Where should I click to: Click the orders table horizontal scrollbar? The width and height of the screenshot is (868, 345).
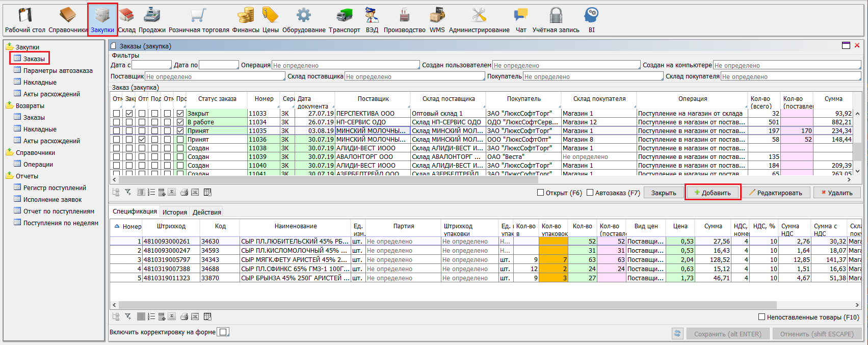[328, 179]
